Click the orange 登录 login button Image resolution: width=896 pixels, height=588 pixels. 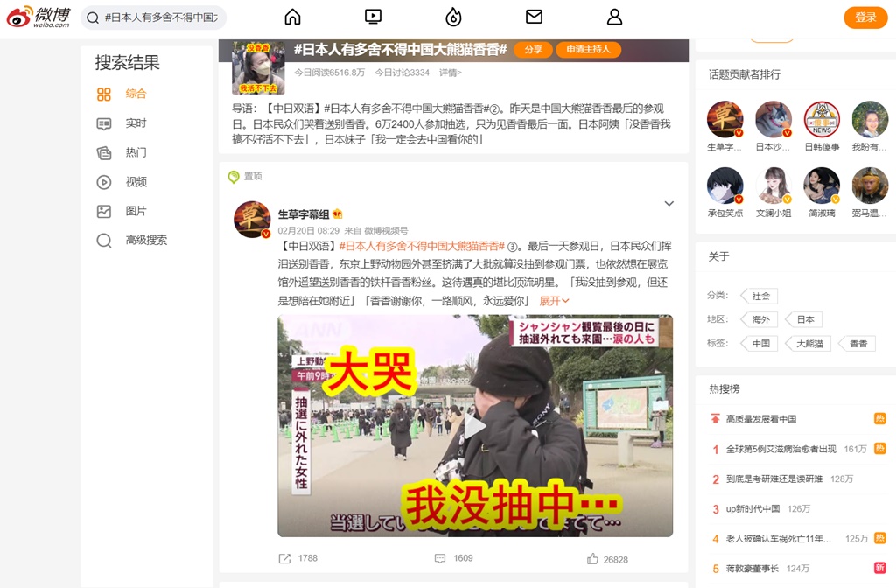864,17
